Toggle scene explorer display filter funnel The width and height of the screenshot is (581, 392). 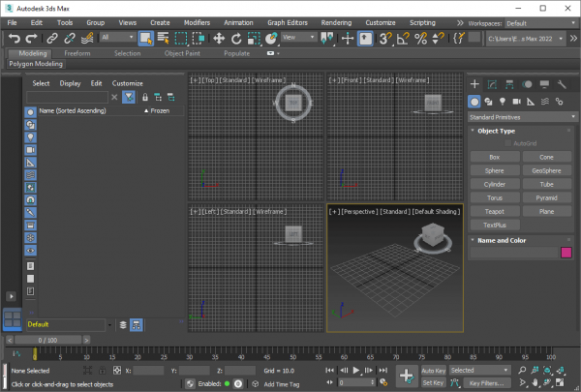pyautogui.click(x=129, y=97)
